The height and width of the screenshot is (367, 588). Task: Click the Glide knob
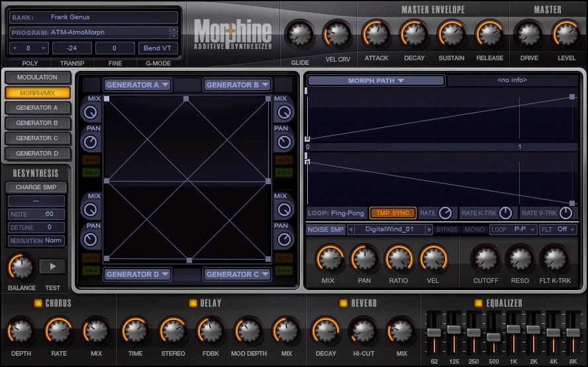coord(299,34)
